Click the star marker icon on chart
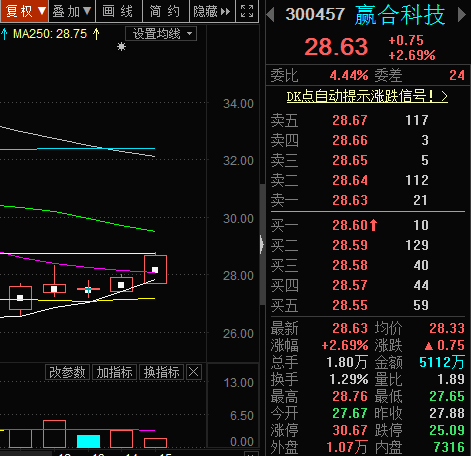Viewport: 471px width, 456px height. click(121, 46)
